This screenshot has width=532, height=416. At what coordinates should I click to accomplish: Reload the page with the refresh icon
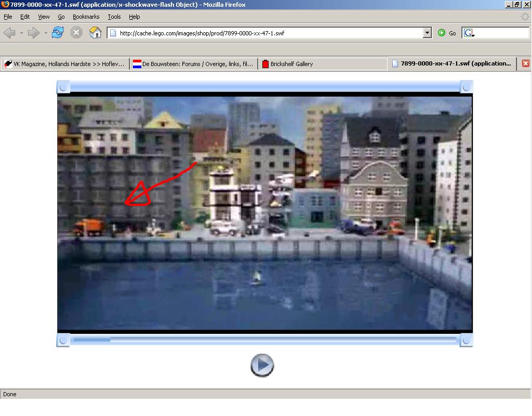[x=58, y=33]
